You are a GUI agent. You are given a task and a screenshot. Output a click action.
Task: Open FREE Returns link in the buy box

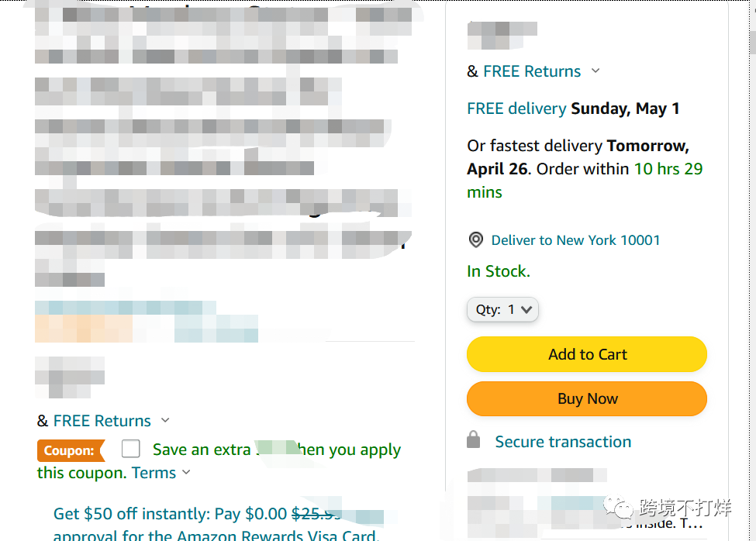tap(532, 71)
